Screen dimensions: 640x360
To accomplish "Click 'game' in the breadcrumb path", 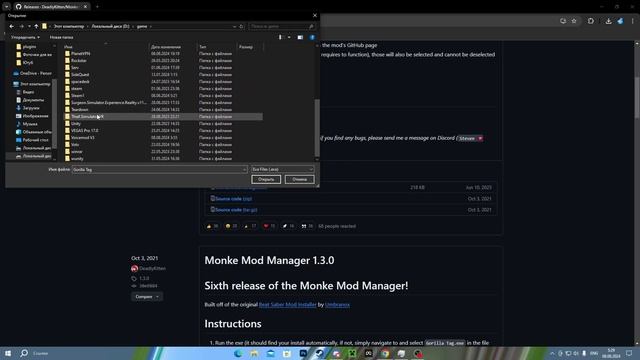I will 142,26.
